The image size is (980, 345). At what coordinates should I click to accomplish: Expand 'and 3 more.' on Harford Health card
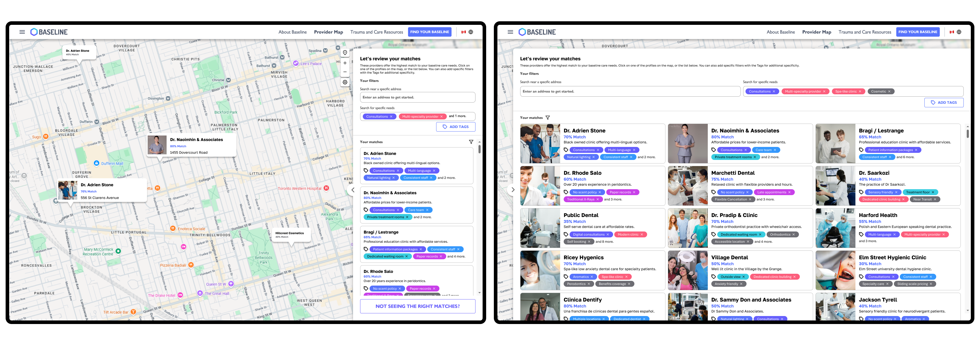[868, 241]
